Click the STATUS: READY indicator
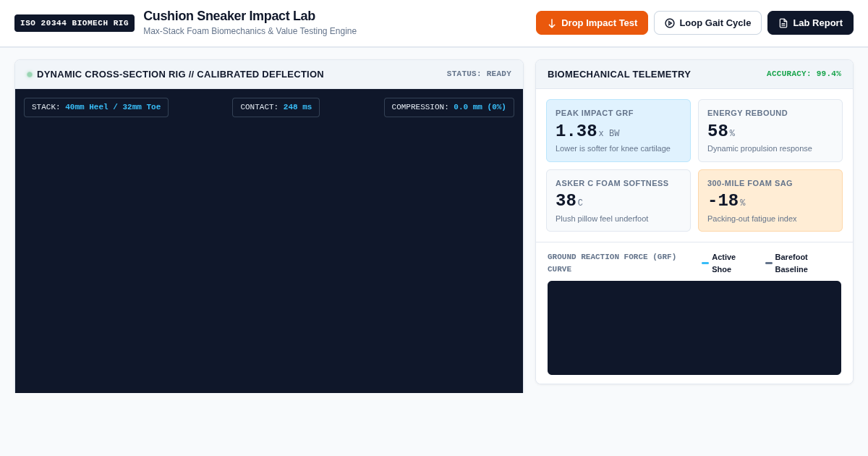 point(479,74)
